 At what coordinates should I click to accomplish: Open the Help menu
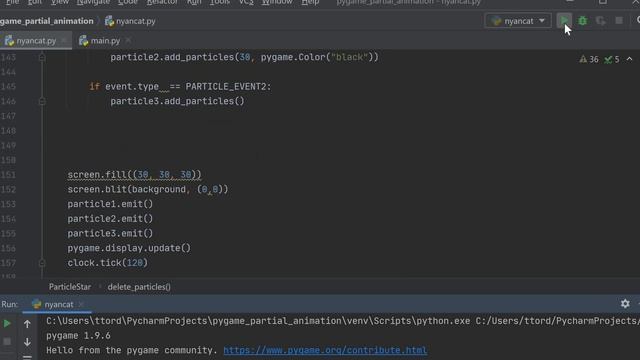[x=310, y=2]
